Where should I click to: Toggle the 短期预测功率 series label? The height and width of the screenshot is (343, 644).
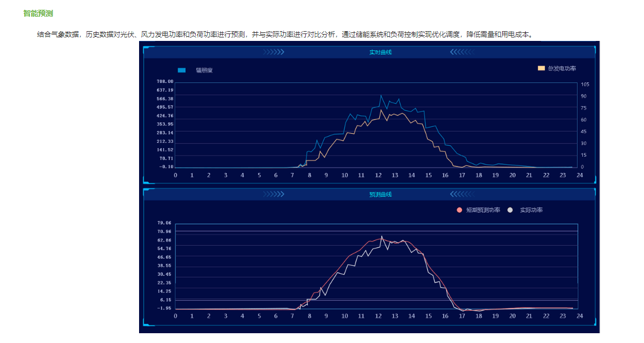point(483,210)
